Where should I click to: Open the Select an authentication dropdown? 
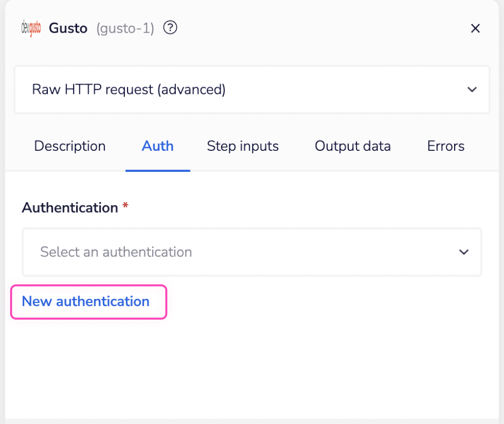[x=252, y=252]
